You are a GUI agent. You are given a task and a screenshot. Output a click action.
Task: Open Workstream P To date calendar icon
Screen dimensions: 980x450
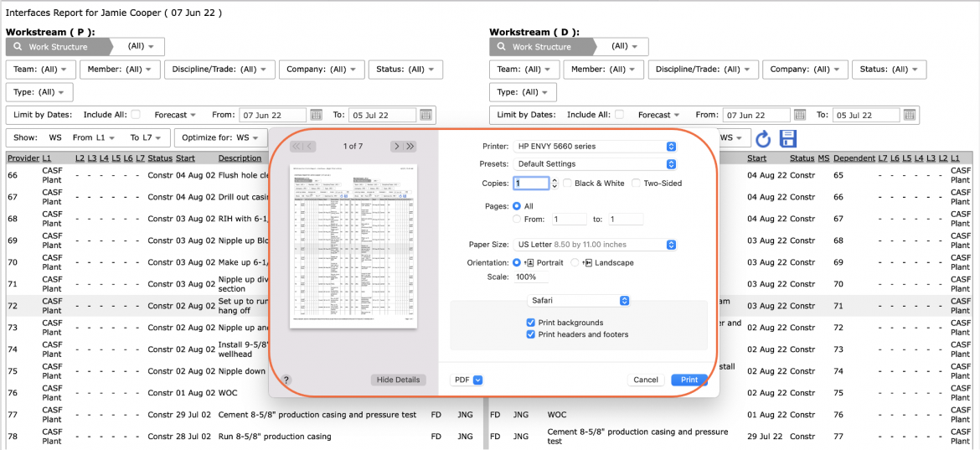click(x=426, y=115)
